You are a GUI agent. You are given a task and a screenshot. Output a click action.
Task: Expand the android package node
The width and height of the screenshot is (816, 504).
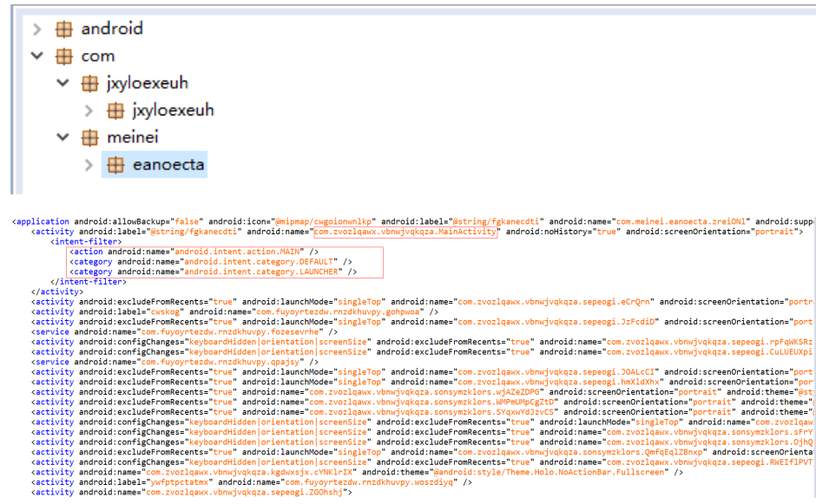37,29
